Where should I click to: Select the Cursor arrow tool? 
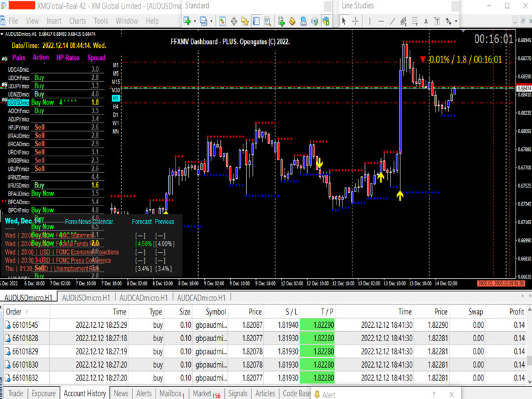coord(344,21)
